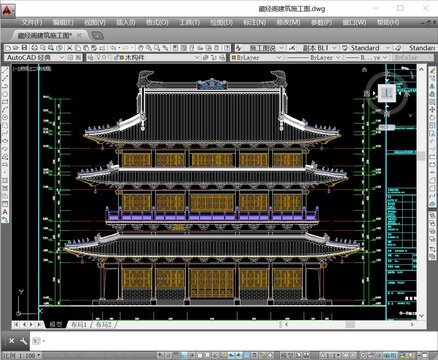This screenshot has width=438, height=360.
Task: Click the ByLayer yellow color swatch
Action: click(x=234, y=58)
